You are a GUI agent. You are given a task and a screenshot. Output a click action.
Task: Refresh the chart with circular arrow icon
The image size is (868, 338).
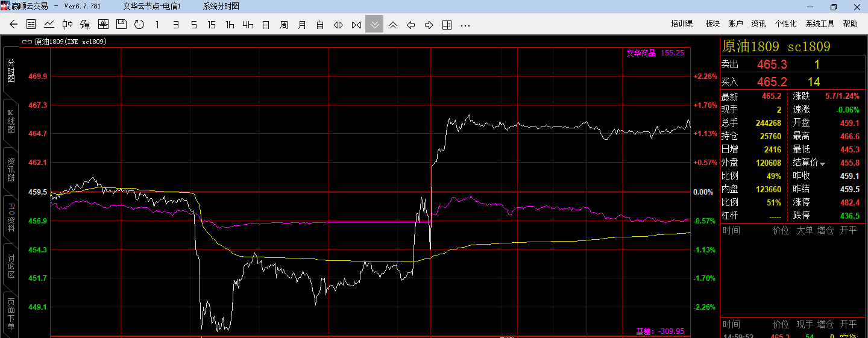coord(139,25)
